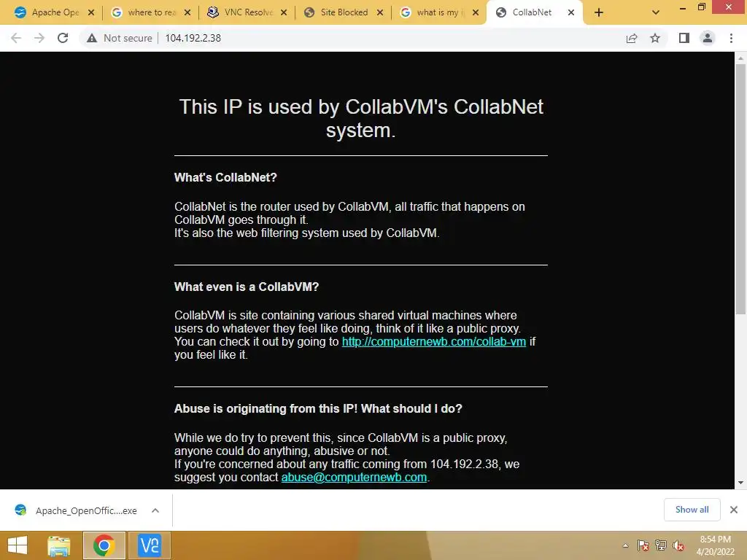Viewport: 747px width, 560px height.
Task: View the Not secure site warning
Action: pos(120,38)
